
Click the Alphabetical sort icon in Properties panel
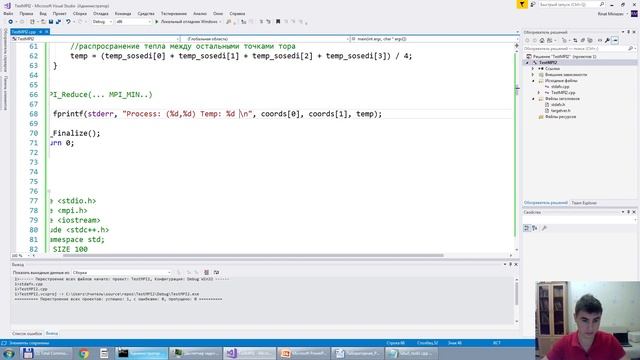(x=535, y=228)
